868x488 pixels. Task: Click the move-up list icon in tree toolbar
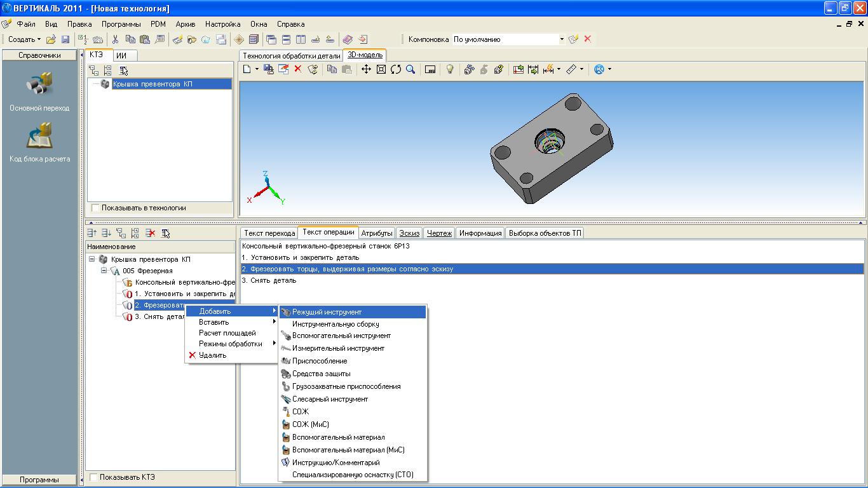pos(92,233)
